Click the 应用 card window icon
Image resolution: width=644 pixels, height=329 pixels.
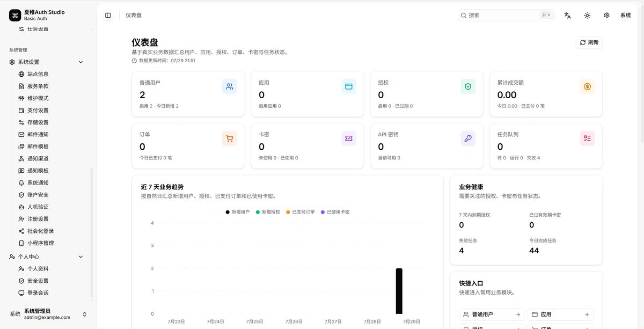(x=349, y=86)
